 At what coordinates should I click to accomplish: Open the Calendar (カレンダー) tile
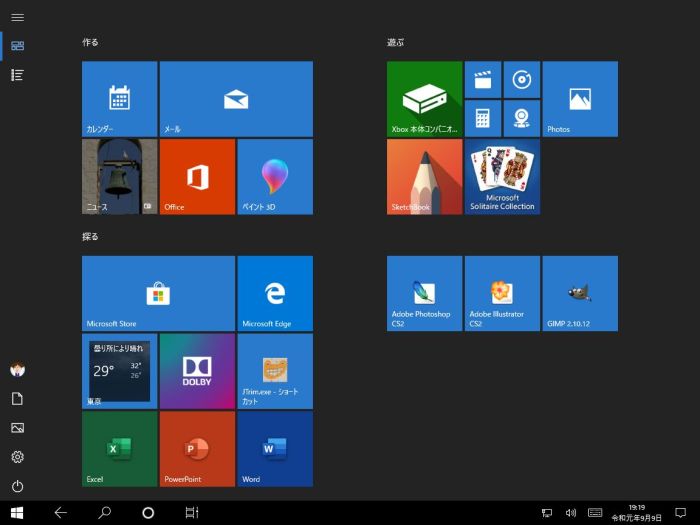pyautogui.click(x=119, y=98)
